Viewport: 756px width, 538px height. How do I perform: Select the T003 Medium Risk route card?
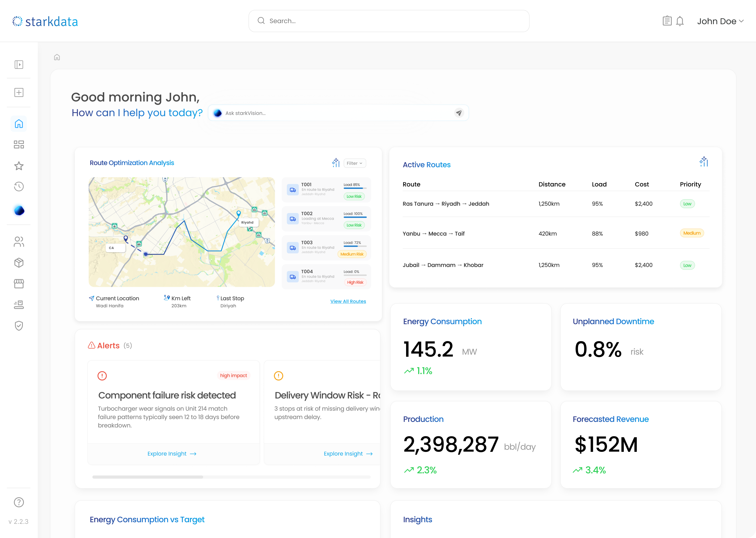coord(326,248)
